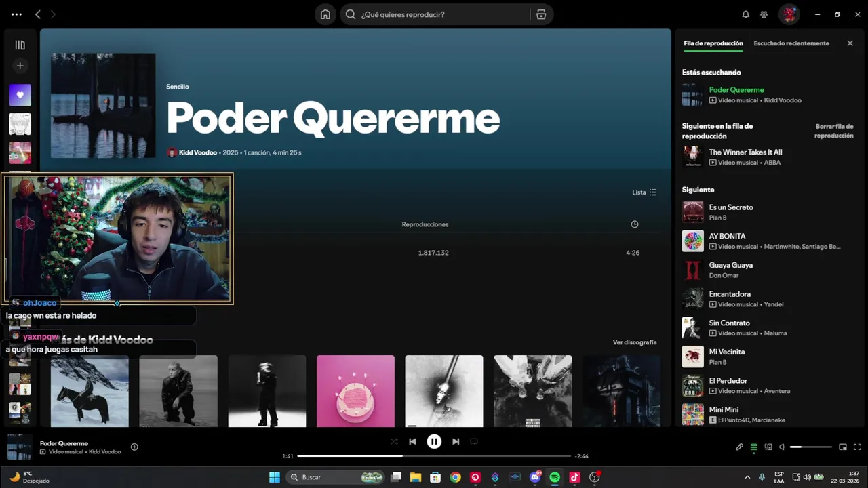Skip to the previous track
Screen dimensions: 868x488
[x=412, y=441]
